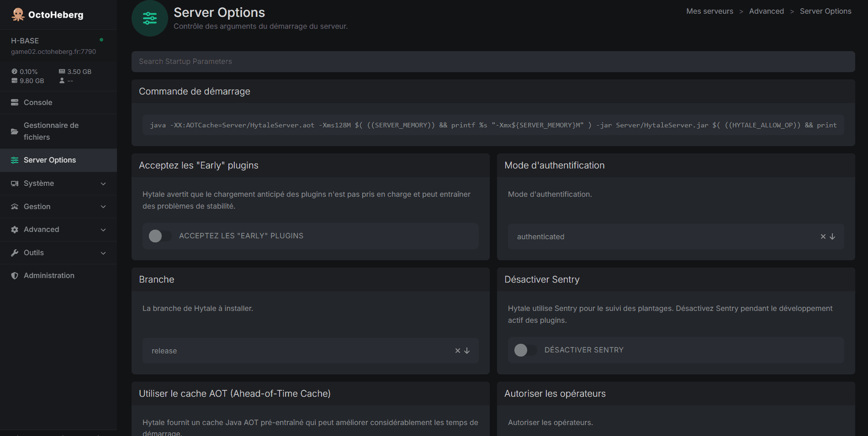Click the disk icon beside 9.80 GB

[x=15, y=81]
